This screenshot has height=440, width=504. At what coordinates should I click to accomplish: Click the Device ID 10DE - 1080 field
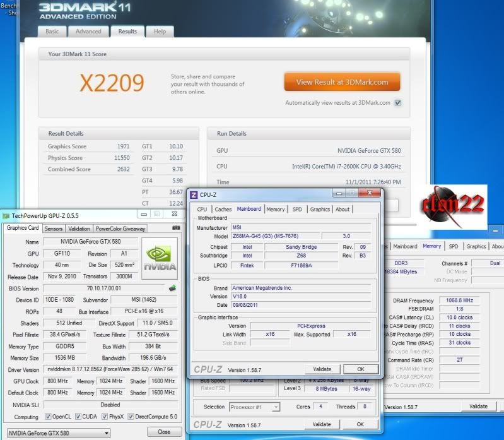[x=59, y=300]
